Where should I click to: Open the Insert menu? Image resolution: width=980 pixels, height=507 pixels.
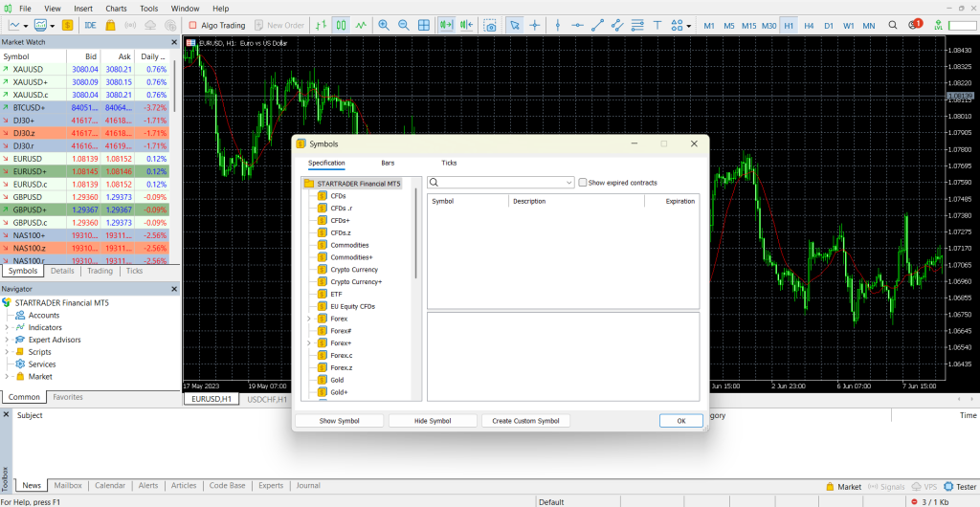click(83, 8)
